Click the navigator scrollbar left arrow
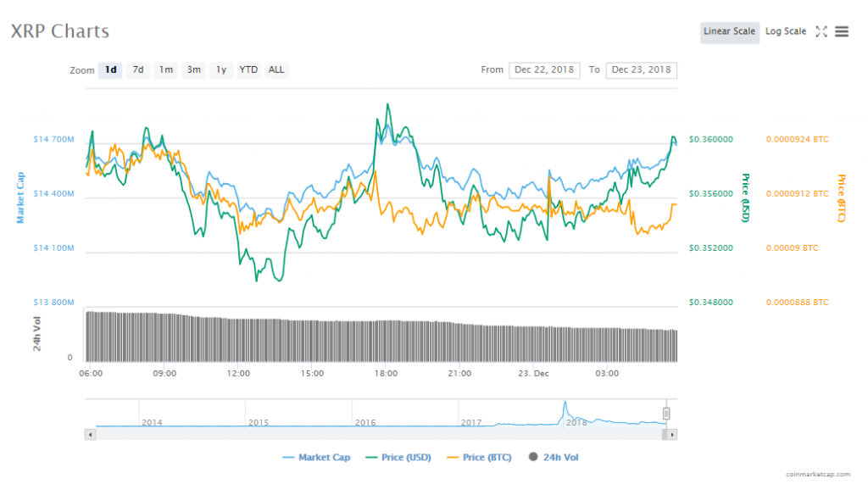This screenshot has width=868, height=484. (89, 434)
